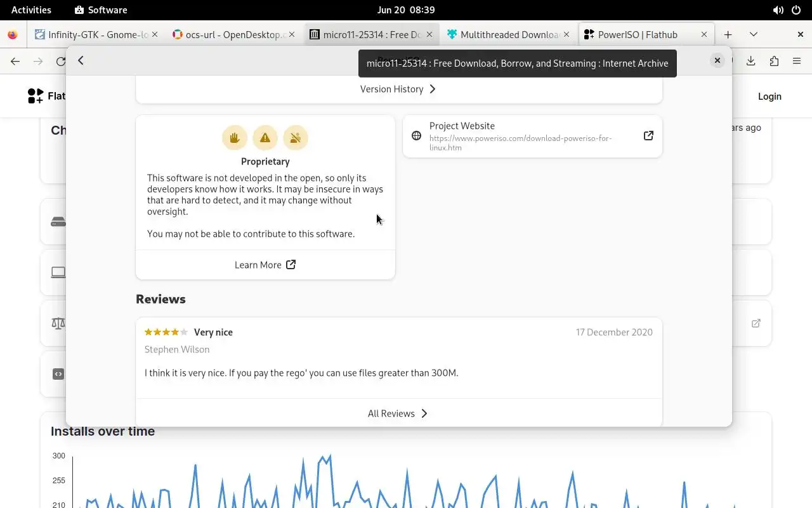Image resolution: width=812 pixels, height=508 pixels.
Task: Open a new browser tab
Action: [728, 34]
